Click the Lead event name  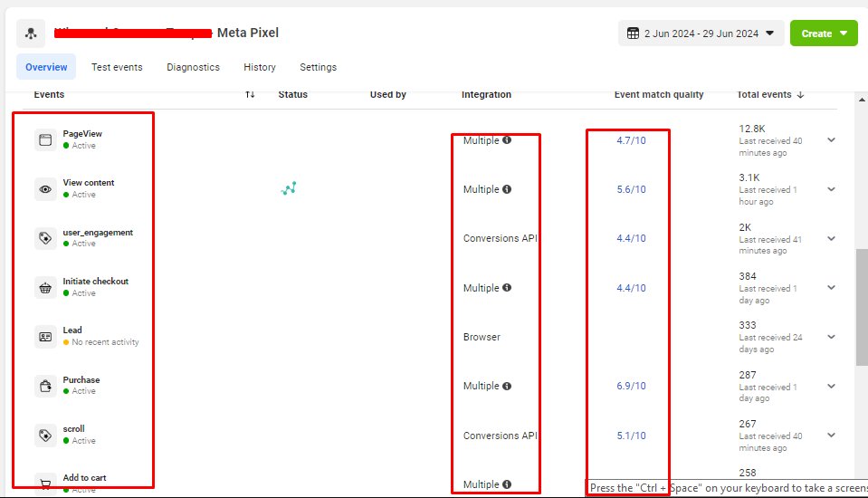(x=72, y=330)
